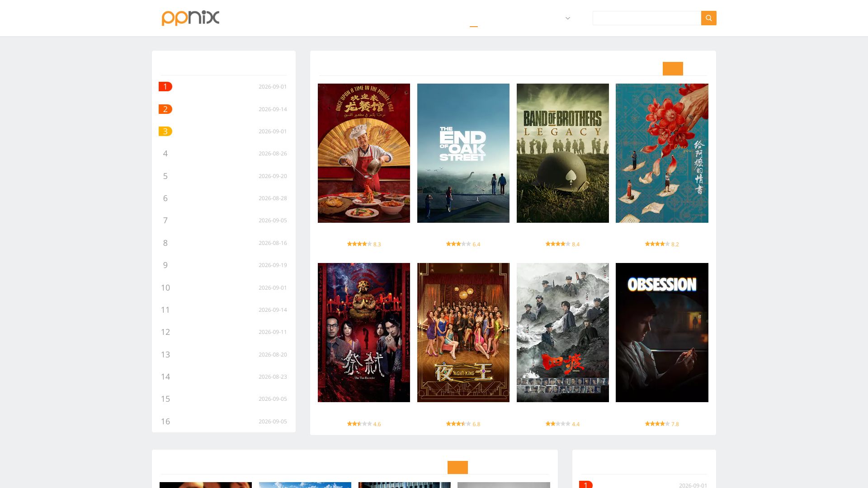Click the red rank 1 badge in the ranking list
Image resolution: width=868 pixels, height=488 pixels.
pyautogui.click(x=165, y=86)
